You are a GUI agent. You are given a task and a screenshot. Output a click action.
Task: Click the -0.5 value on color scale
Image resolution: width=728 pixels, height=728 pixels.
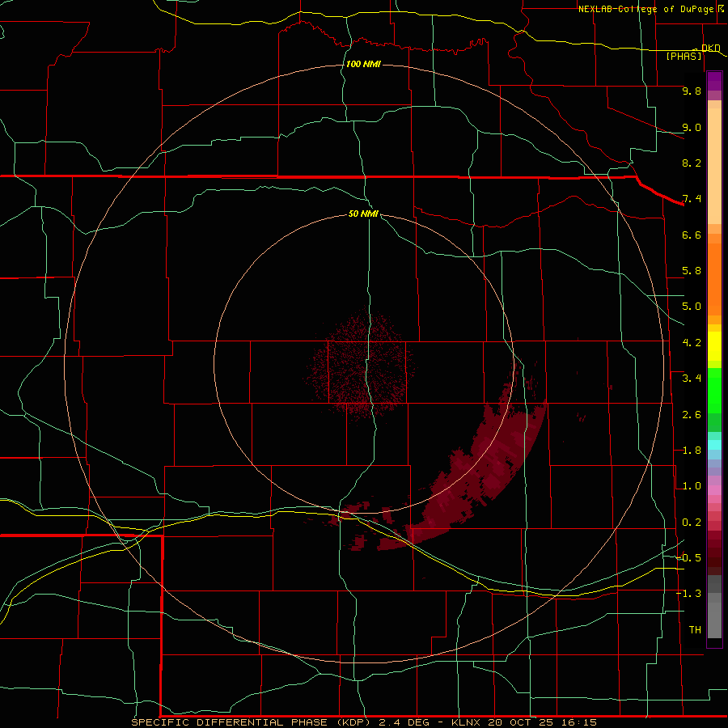[x=688, y=558]
